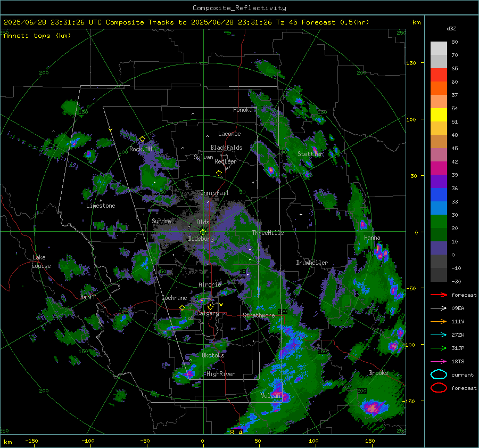This screenshot has height=448, width=479.
Task: Click the red forecast arrow in legend
Action: coord(439,295)
